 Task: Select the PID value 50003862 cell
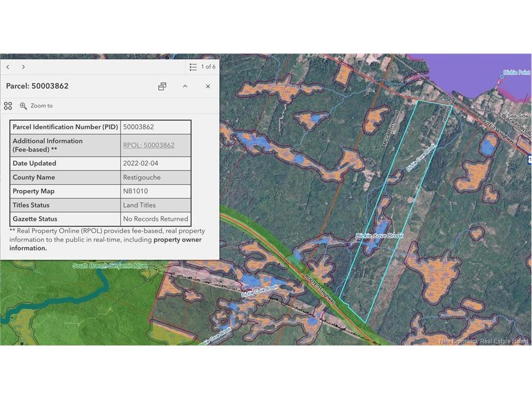[x=155, y=127]
